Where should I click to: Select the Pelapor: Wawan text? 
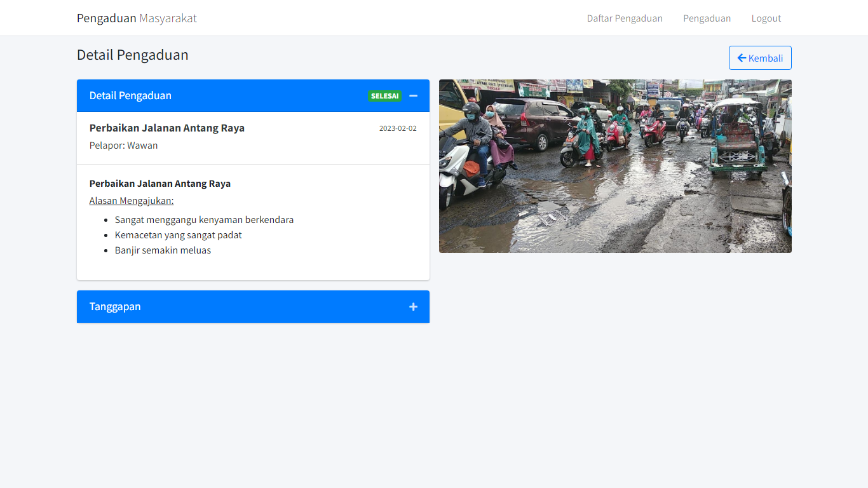point(122,145)
